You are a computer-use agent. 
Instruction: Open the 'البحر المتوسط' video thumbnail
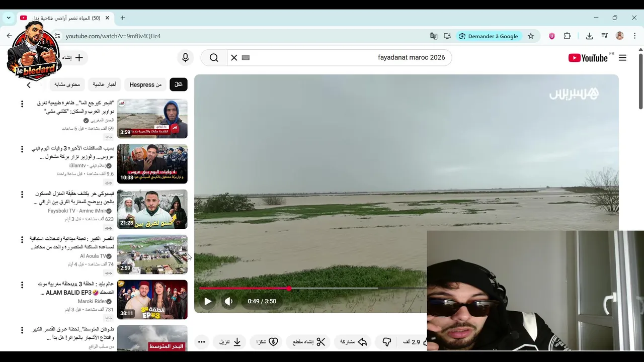152,338
